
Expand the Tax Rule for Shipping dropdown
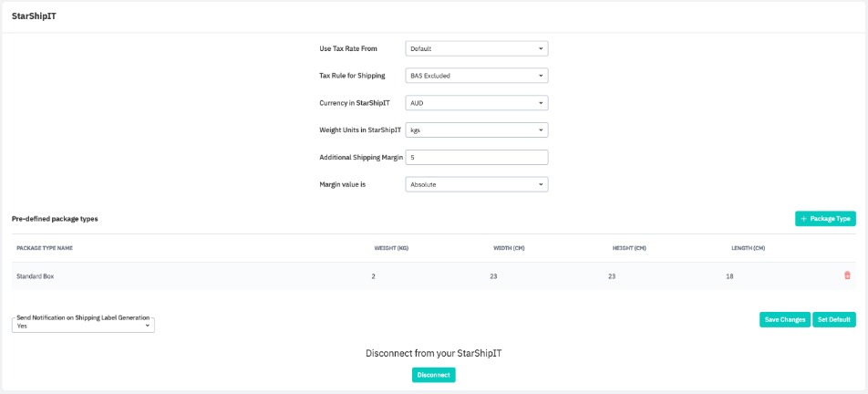[476, 76]
